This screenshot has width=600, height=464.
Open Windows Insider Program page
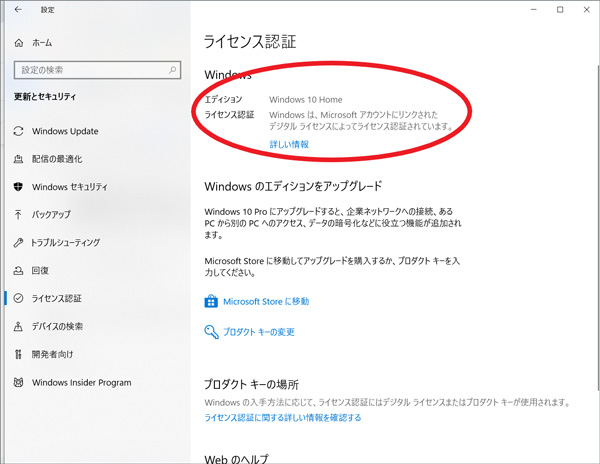(x=82, y=383)
